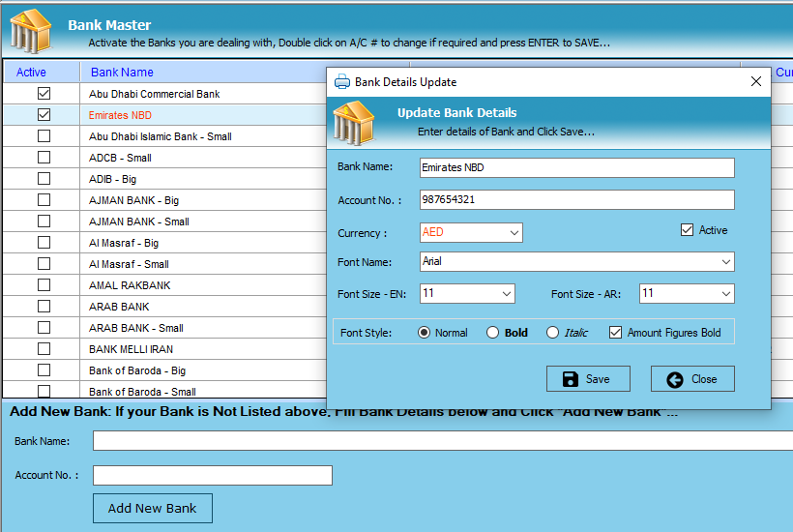Image resolution: width=793 pixels, height=532 pixels.
Task: Activate Bank of Baroda - Big checkbox
Action: point(44,370)
